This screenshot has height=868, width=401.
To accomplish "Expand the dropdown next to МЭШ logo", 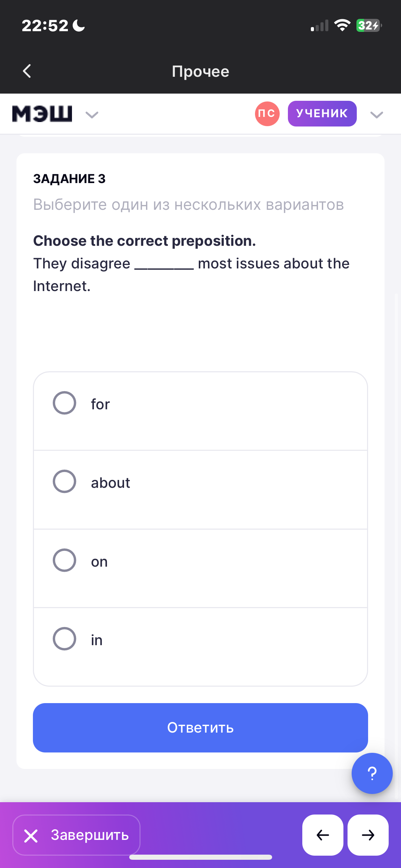I will 92,115.
